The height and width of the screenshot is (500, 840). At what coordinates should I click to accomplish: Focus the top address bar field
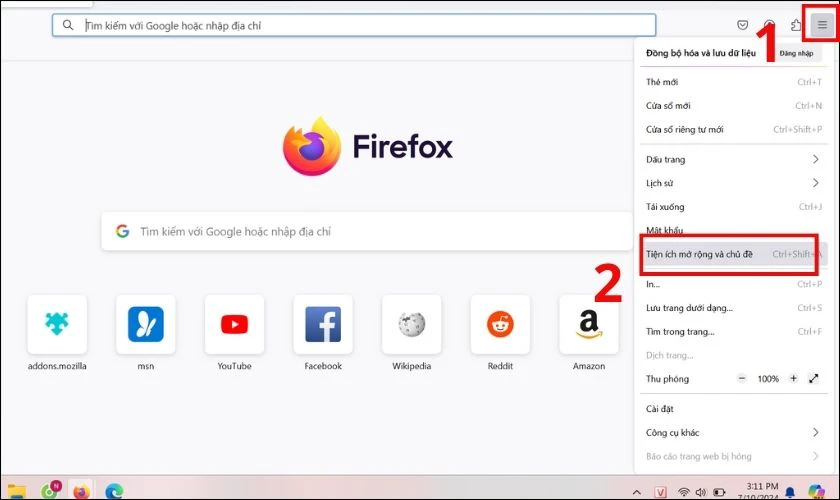pyautogui.click(x=354, y=25)
